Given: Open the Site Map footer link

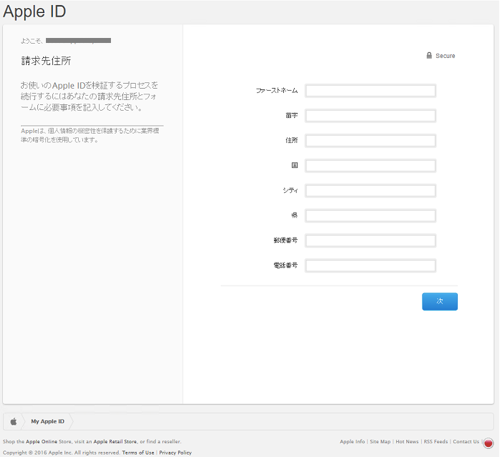Looking at the screenshot, I should point(380,442).
